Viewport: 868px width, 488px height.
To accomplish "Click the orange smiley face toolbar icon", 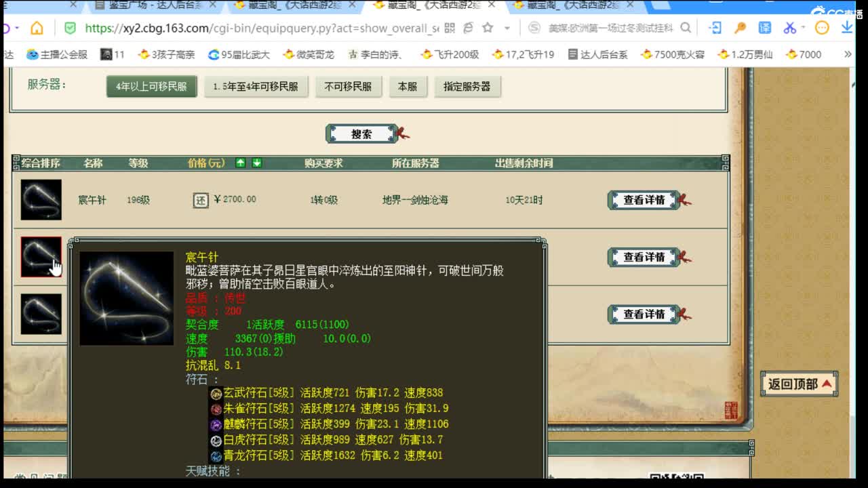I will tap(822, 28).
